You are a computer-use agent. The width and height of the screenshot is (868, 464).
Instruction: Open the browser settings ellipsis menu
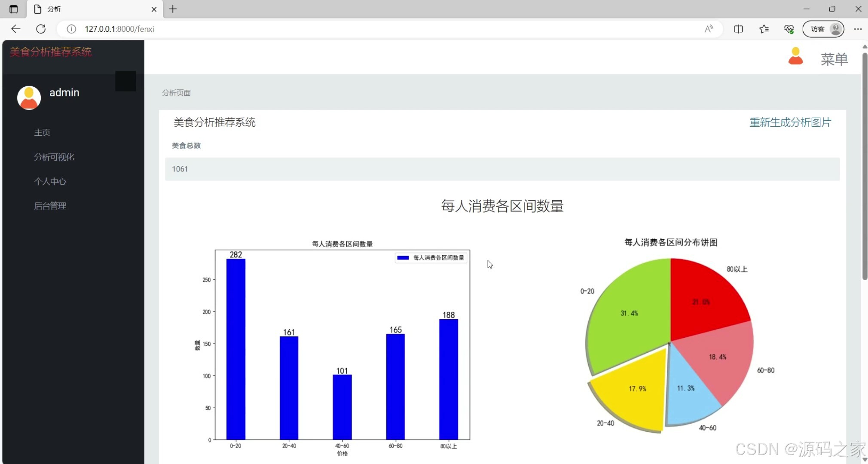859,29
